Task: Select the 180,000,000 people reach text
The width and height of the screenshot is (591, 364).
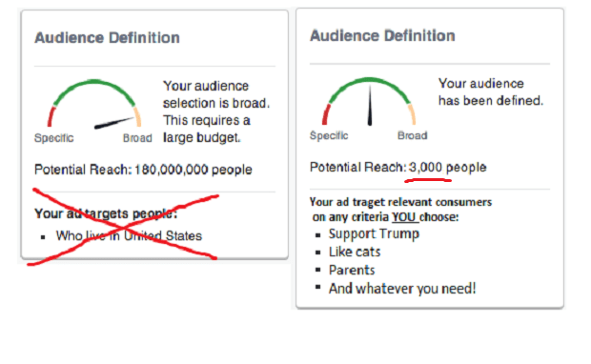Action: pos(193,170)
